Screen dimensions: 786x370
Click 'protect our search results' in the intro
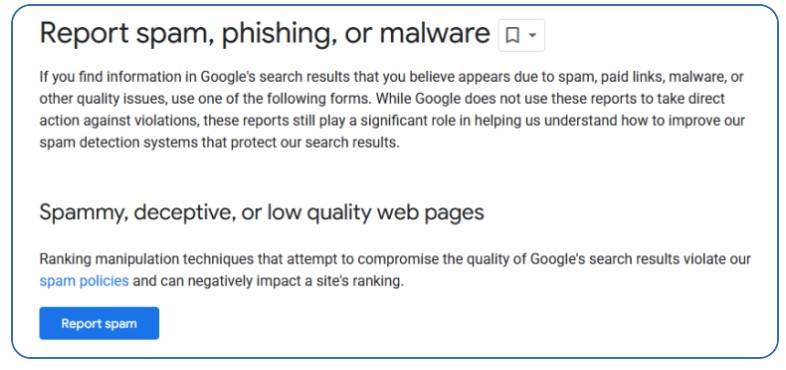tap(312, 142)
